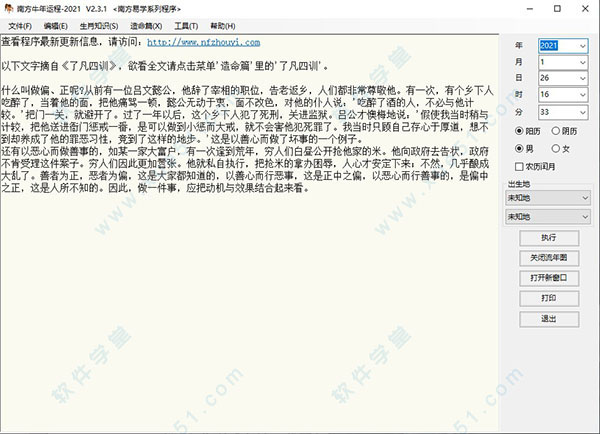This screenshot has width=600, height=434.
Task: Select the 女 (female) radio button
Action: pos(555,148)
